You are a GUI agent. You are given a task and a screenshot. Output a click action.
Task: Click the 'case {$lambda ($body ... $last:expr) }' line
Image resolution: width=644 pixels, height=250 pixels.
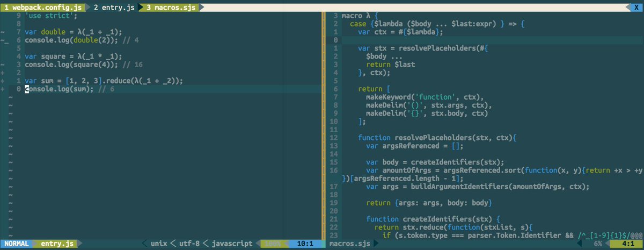pyautogui.click(x=436, y=24)
